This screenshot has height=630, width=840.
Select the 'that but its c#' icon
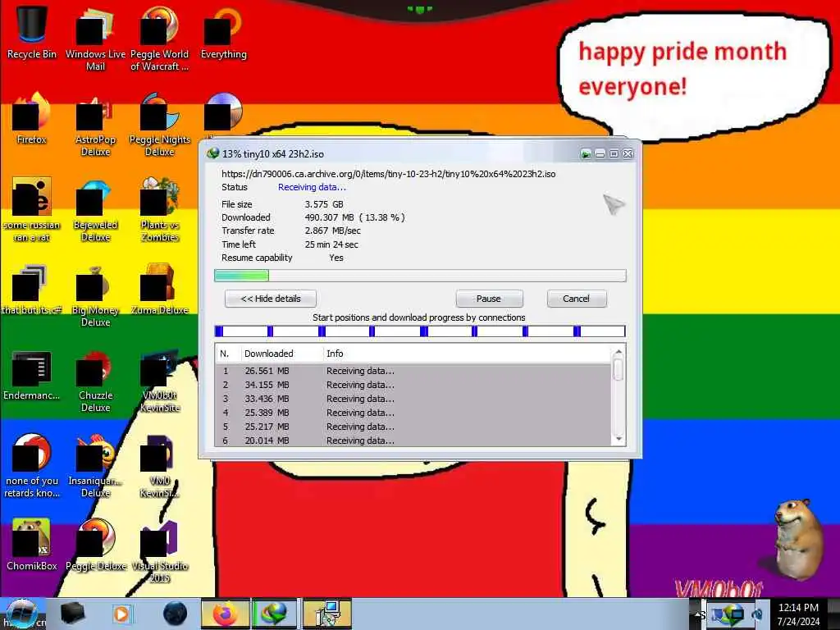click(32, 290)
